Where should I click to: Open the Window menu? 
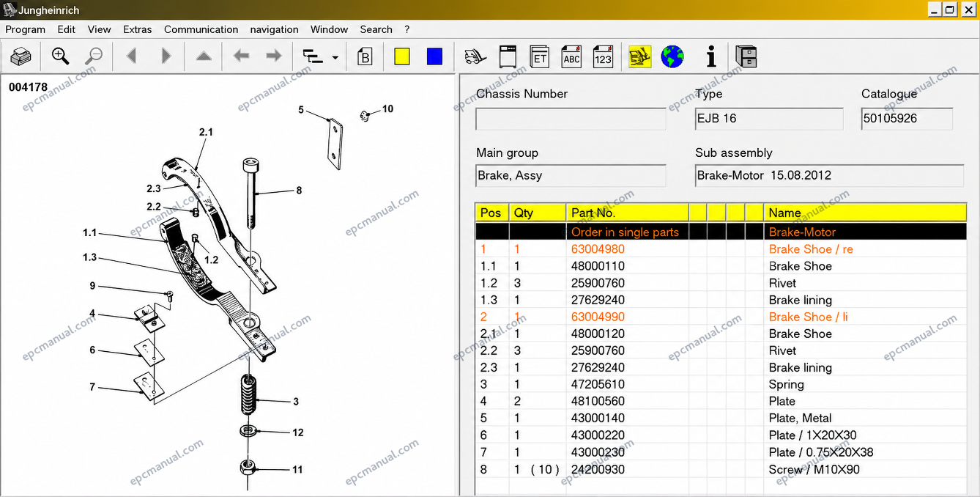point(330,29)
